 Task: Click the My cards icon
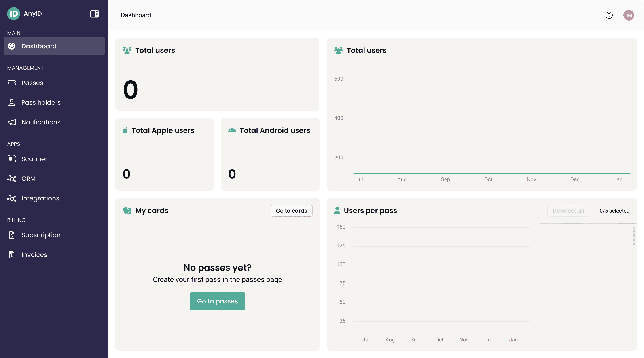pos(127,210)
